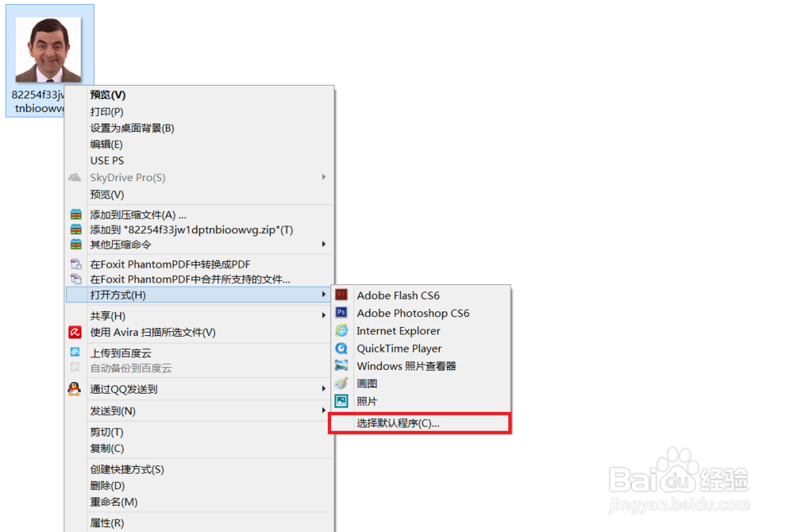
Task: Click the Windows 照片查看器 icon
Action: coord(341,365)
